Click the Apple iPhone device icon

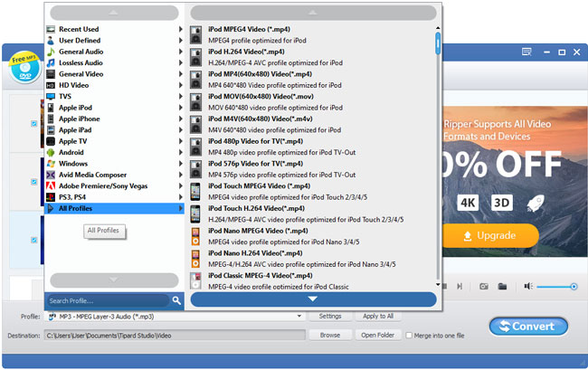[x=51, y=119]
